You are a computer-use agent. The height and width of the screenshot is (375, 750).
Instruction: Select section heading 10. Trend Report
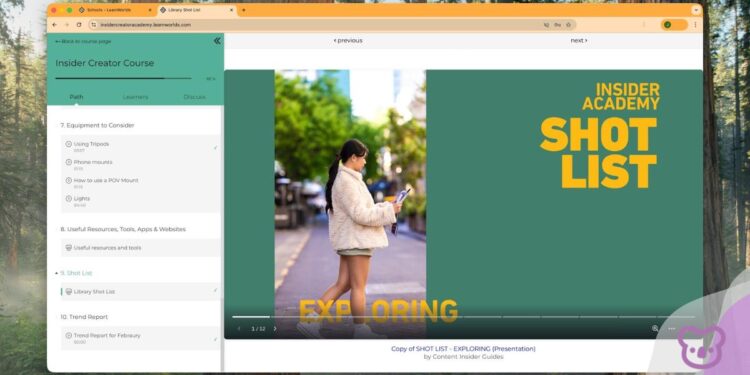tap(84, 317)
